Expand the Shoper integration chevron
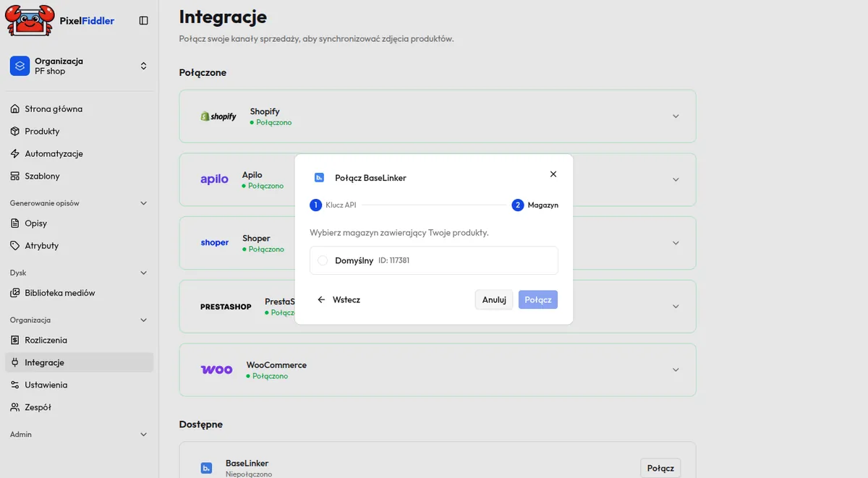The width and height of the screenshot is (868, 478). point(676,243)
